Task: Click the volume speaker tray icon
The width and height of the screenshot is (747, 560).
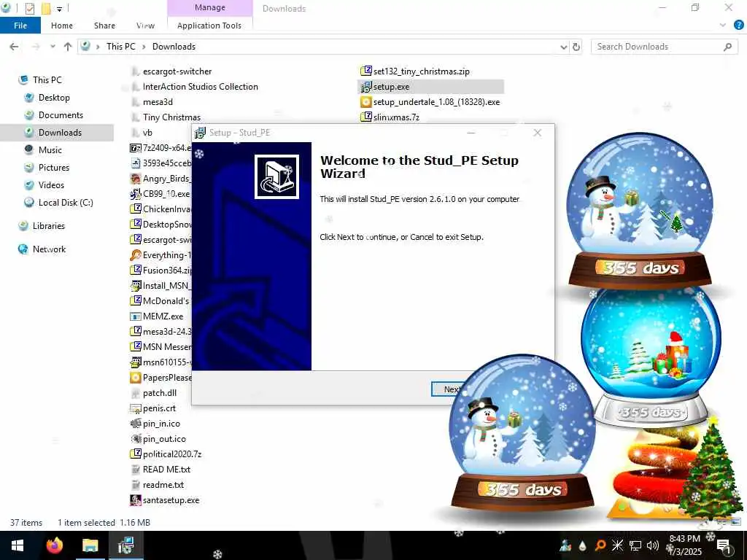Action: [652, 545]
